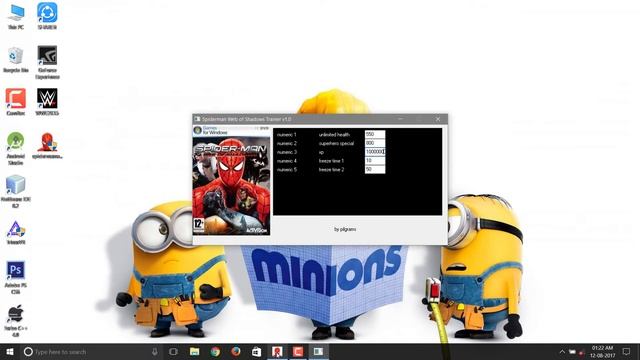
Task: Open Turbo C++ desktop shortcut
Action: (16, 321)
